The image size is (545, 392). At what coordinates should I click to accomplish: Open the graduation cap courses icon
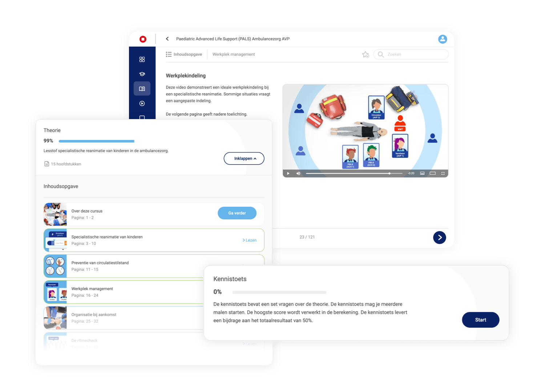[142, 74]
